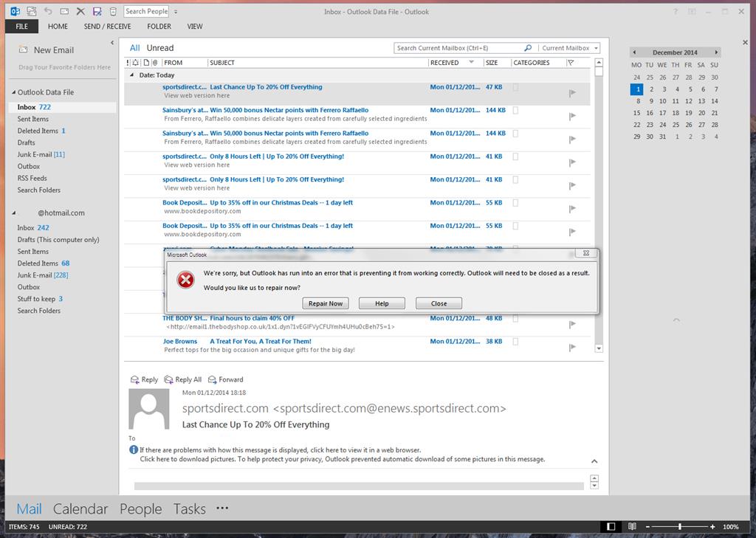Viewport: 756px width, 538px height.
Task: Click the Outlook application icon in title bar
Action: (x=15, y=11)
